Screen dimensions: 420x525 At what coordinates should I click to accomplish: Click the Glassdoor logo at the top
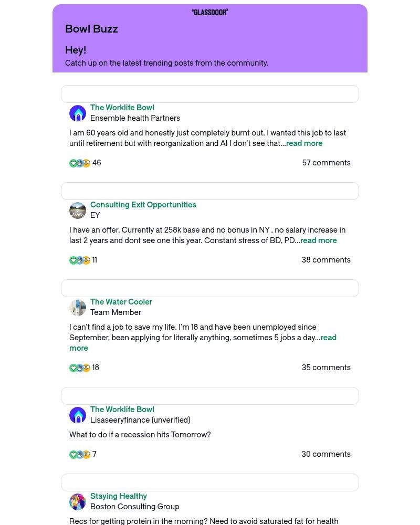tap(210, 12)
